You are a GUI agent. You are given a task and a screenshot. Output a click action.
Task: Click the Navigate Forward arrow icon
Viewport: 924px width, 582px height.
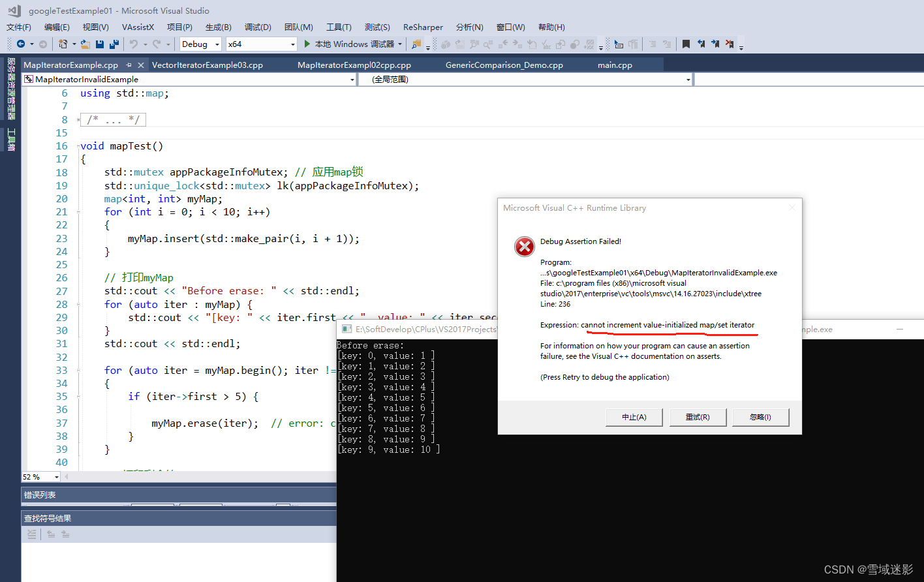click(x=43, y=44)
